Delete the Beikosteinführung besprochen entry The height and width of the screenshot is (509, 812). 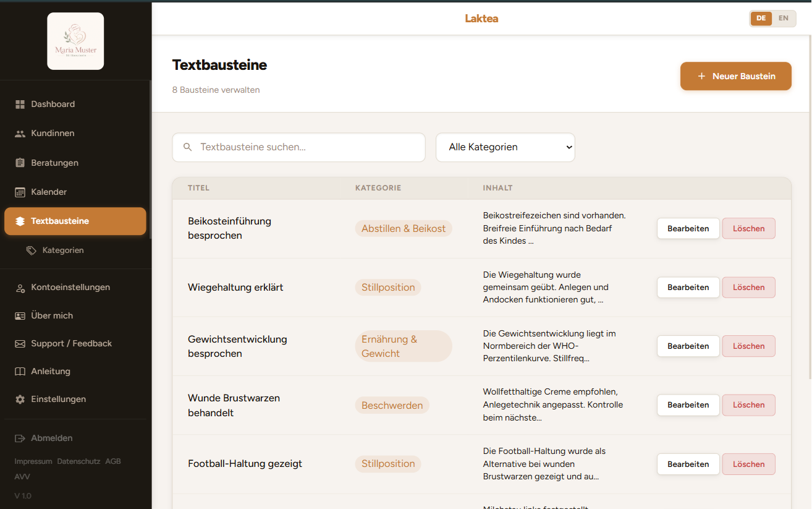coord(749,229)
